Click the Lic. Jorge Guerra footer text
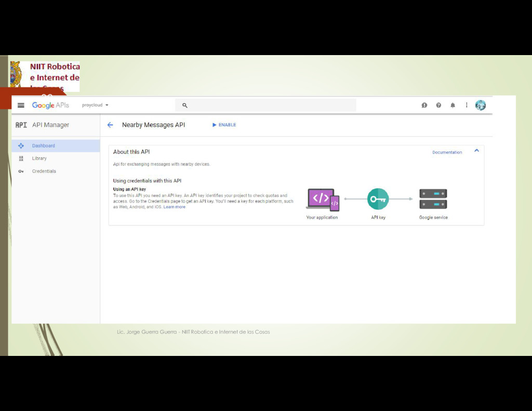 pyautogui.click(x=193, y=332)
